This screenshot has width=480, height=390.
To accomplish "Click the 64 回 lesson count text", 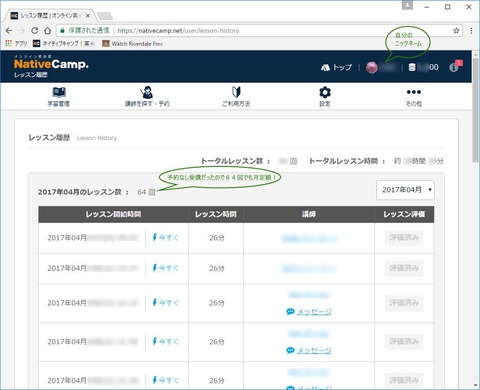I will (x=146, y=192).
